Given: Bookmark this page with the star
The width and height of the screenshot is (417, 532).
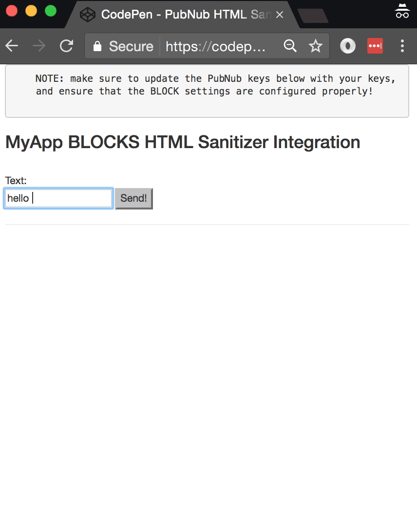Looking at the screenshot, I should 316,46.
